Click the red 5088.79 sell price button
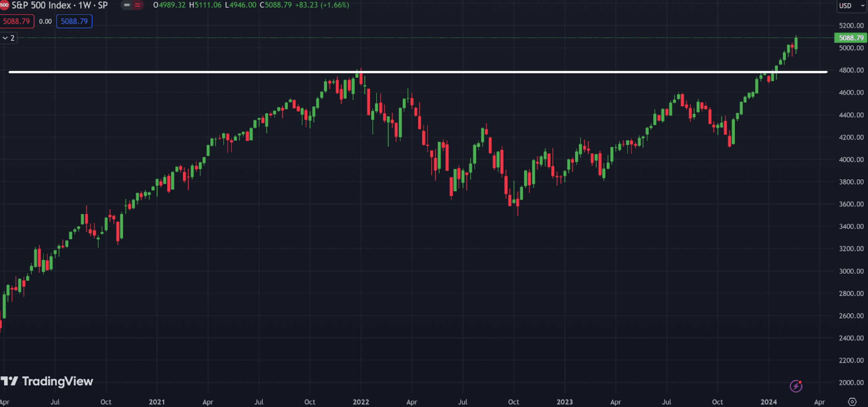 tap(17, 21)
